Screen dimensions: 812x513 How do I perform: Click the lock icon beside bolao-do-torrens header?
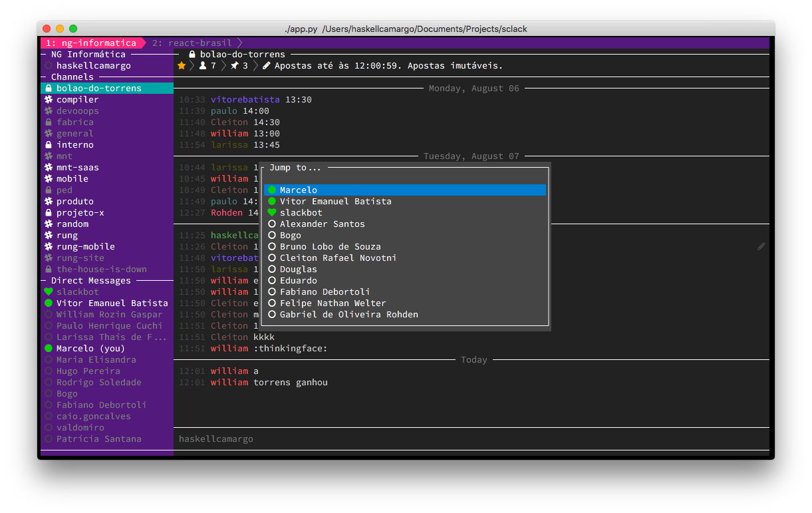pyautogui.click(x=191, y=54)
